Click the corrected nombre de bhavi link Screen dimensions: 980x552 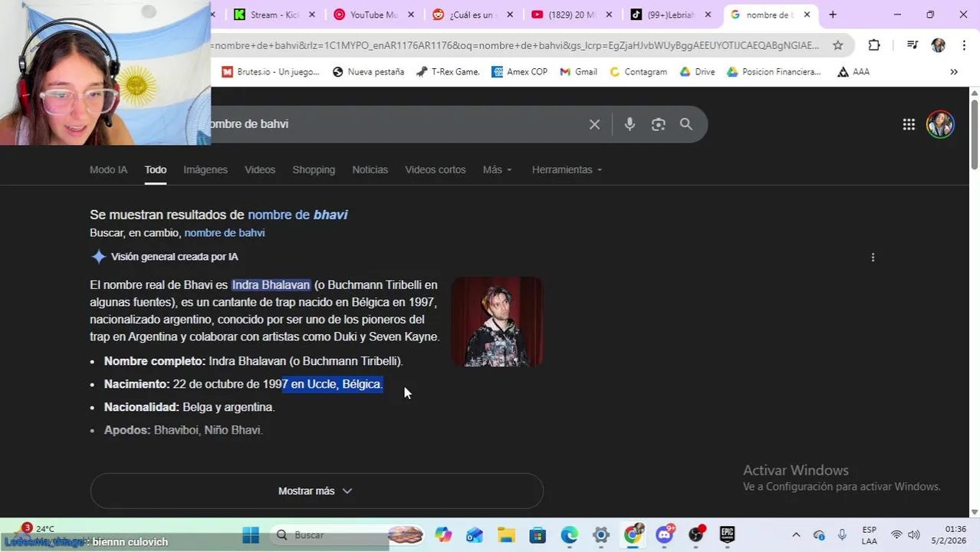298,215
